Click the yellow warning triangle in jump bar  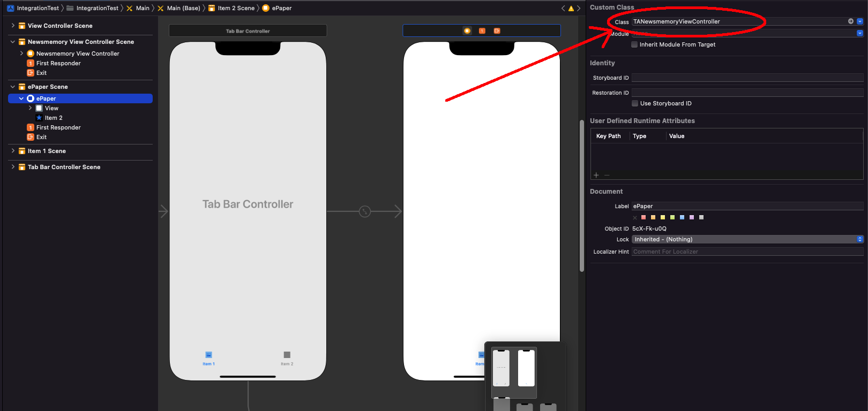pos(571,8)
